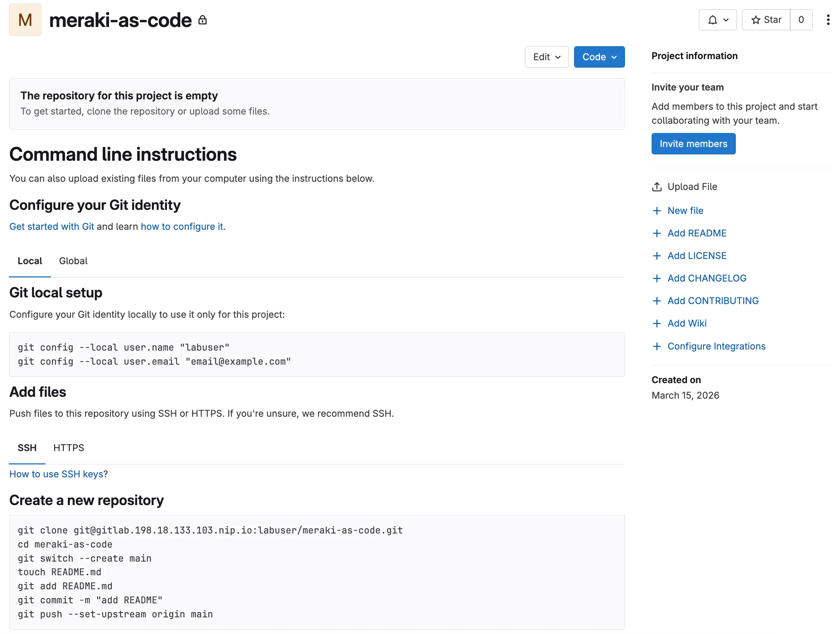Open notification settings dropdown chevron
Screen dimensions: 840x634
(726, 20)
